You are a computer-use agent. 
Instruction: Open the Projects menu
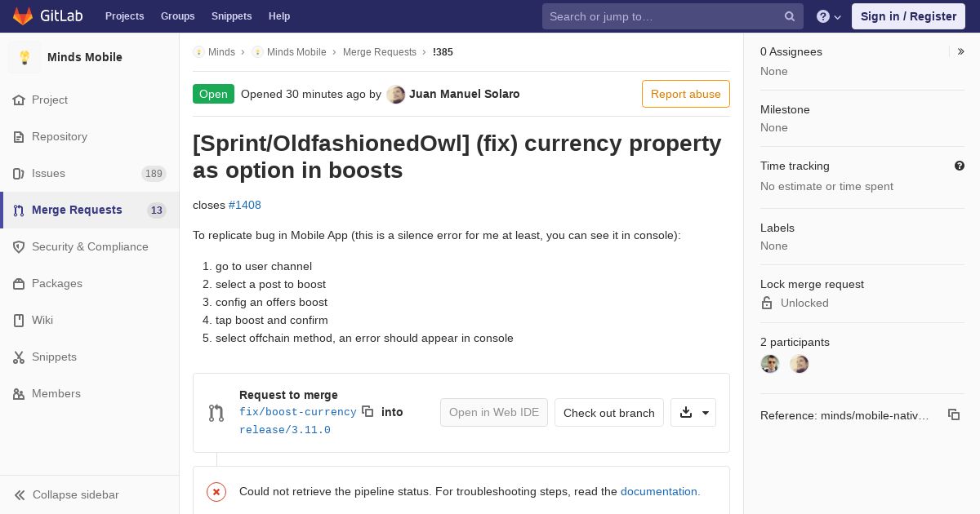[124, 16]
